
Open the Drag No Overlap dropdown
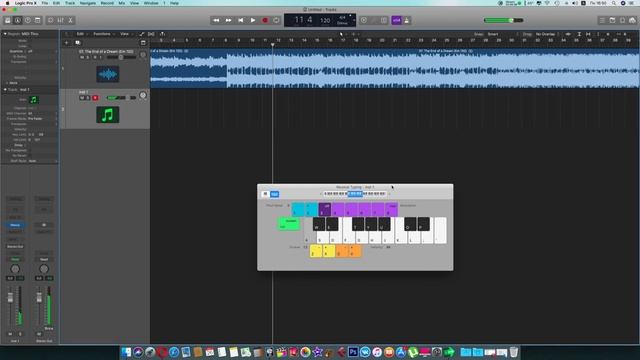click(547, 34)
